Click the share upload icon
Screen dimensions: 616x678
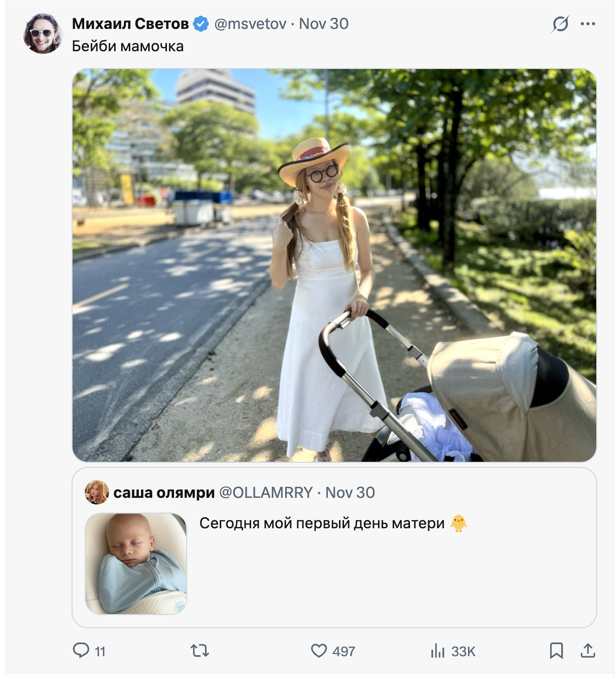[x=588, y=650]
